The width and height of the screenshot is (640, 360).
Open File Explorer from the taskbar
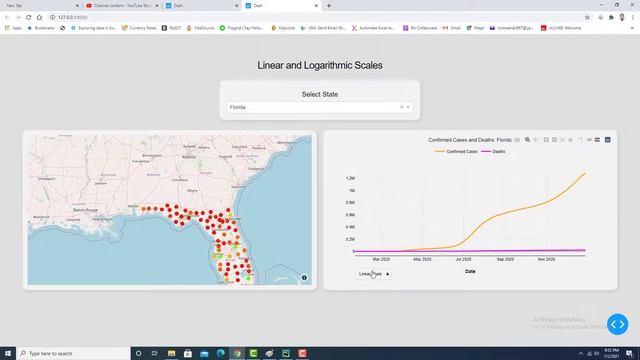pos(171,353)
